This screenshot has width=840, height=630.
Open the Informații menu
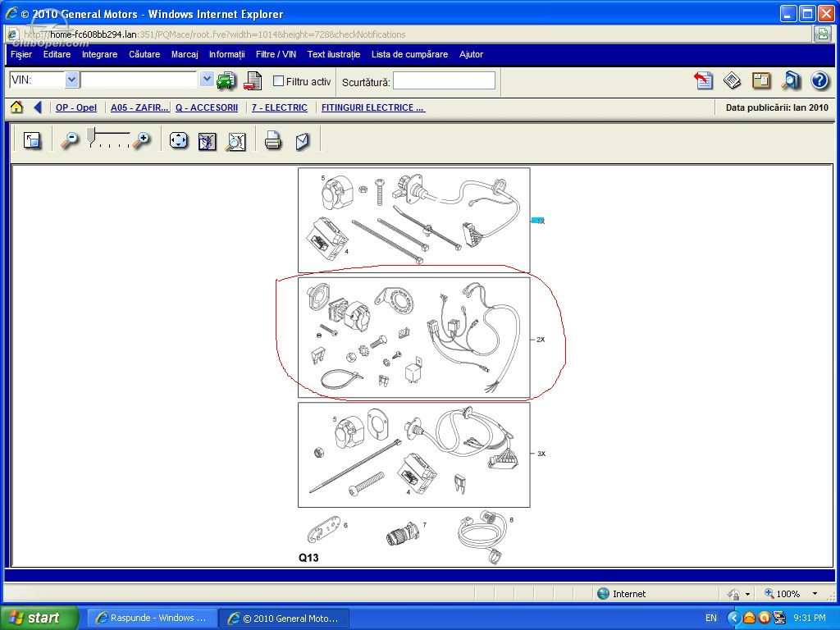pos(226,54)
